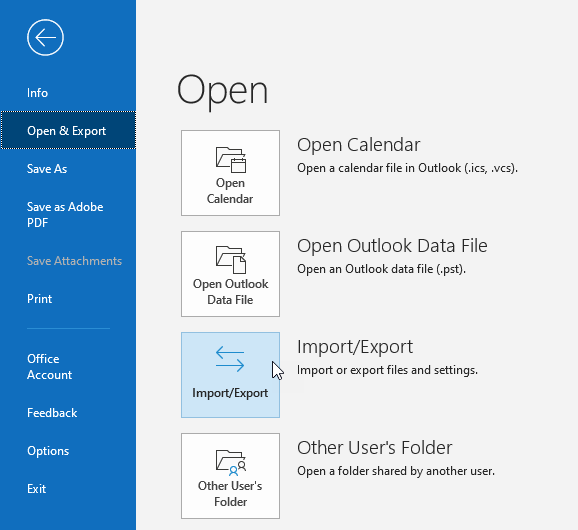Image resolution: width=578 pixels, height=530 pixels.
Task: Click Save Attachments menu entry
Action: [x=74, y=261]
